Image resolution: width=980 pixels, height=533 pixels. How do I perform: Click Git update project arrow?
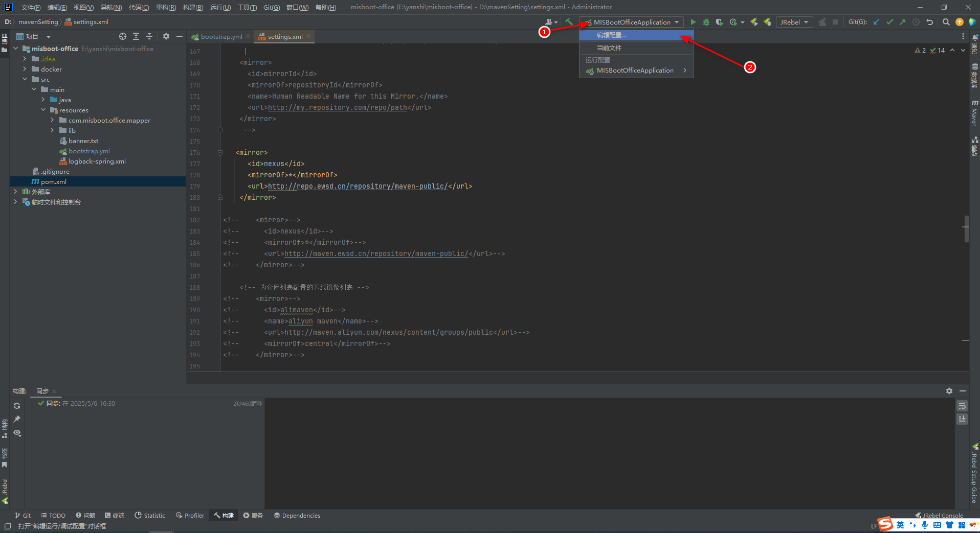pyautogui.click(x=876, y=22)
